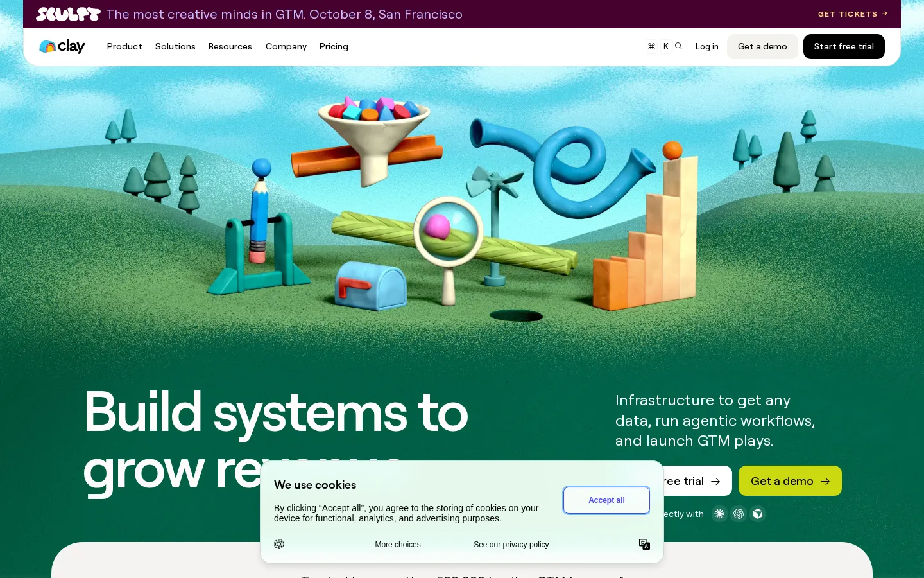Click the banner text about October 8 San Francisco
The image size is (924, 578).
point(284,14)
